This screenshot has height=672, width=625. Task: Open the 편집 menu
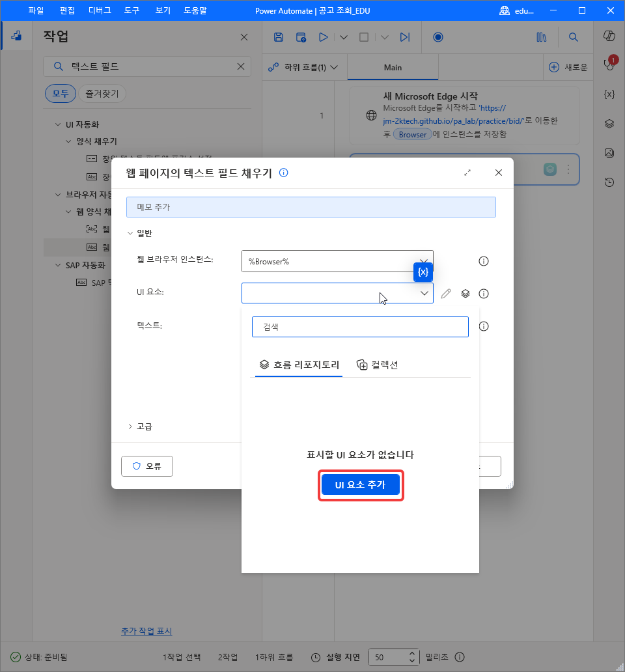coord(67,10)
